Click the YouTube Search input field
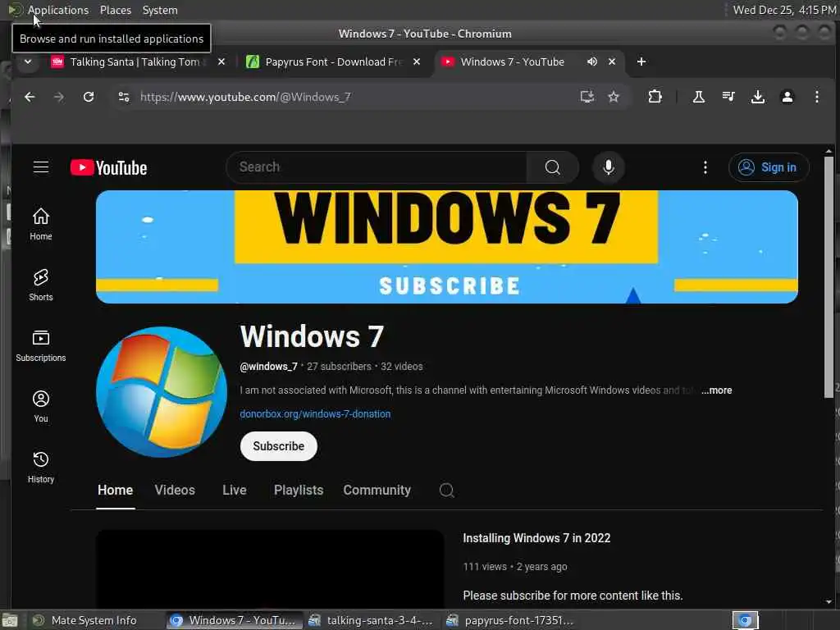Viewport: 840px width, 630px height. click(x=377, y=167)
